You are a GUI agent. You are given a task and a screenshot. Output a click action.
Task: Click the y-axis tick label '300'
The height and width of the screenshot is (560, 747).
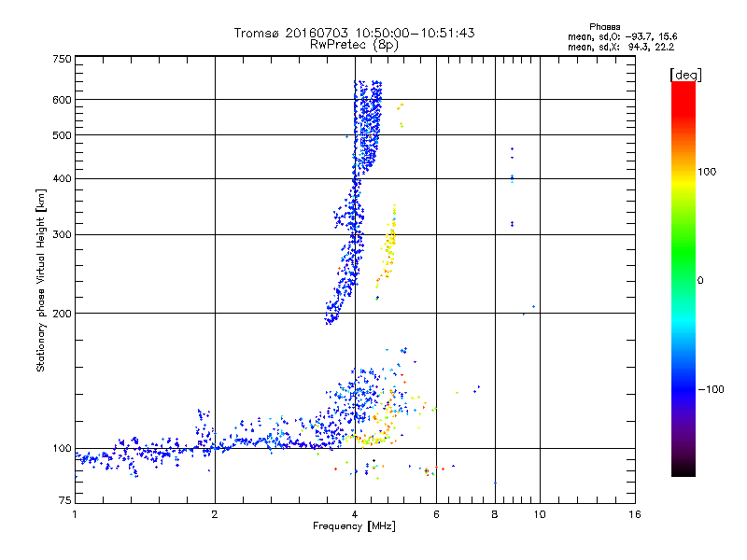63,234
